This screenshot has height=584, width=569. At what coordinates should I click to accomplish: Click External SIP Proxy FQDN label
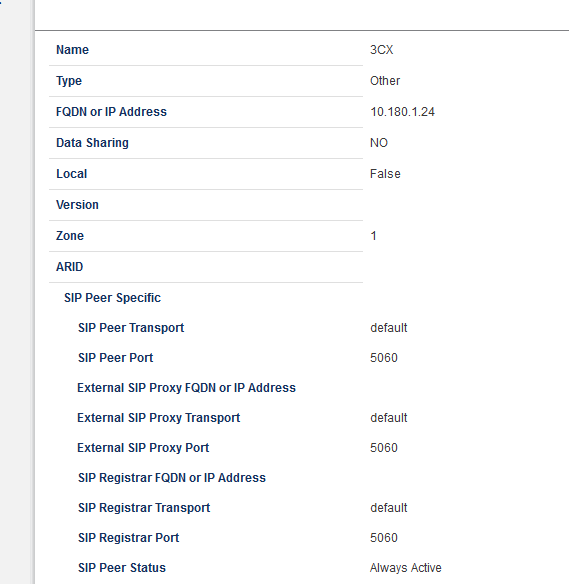[186, 388]
